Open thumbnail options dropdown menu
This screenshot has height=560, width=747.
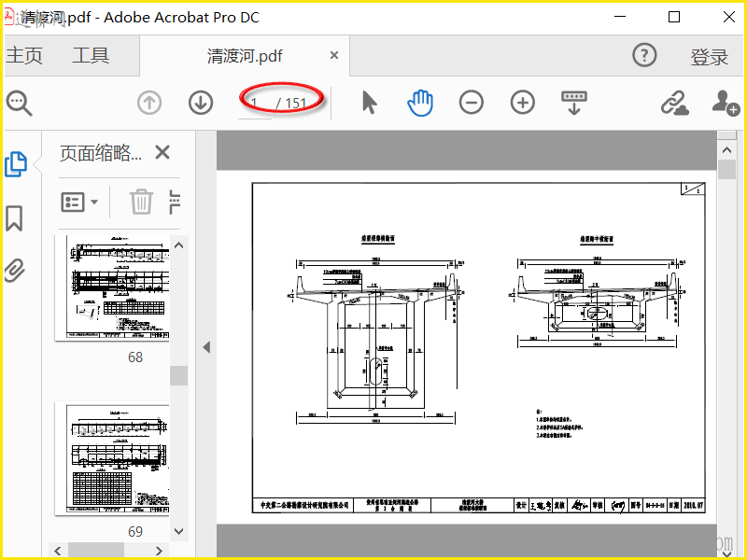point(79,202)
